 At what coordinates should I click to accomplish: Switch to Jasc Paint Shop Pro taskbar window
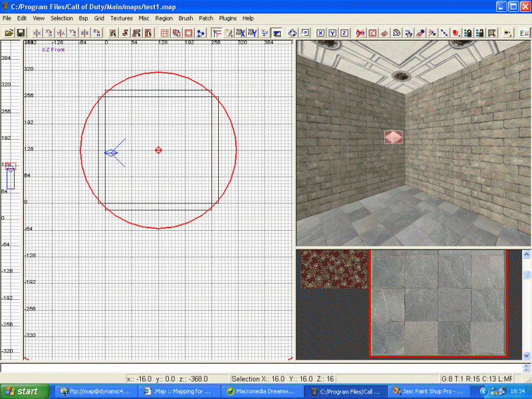428,391
